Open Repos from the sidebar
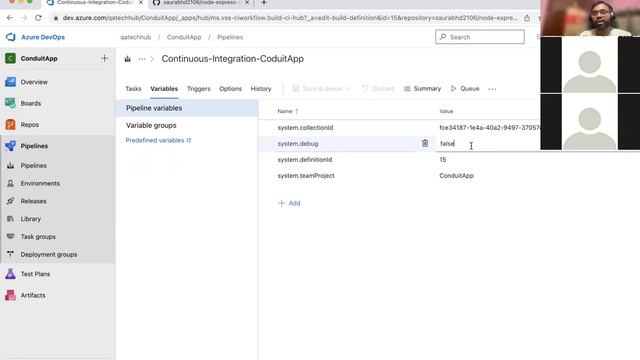 29,124
